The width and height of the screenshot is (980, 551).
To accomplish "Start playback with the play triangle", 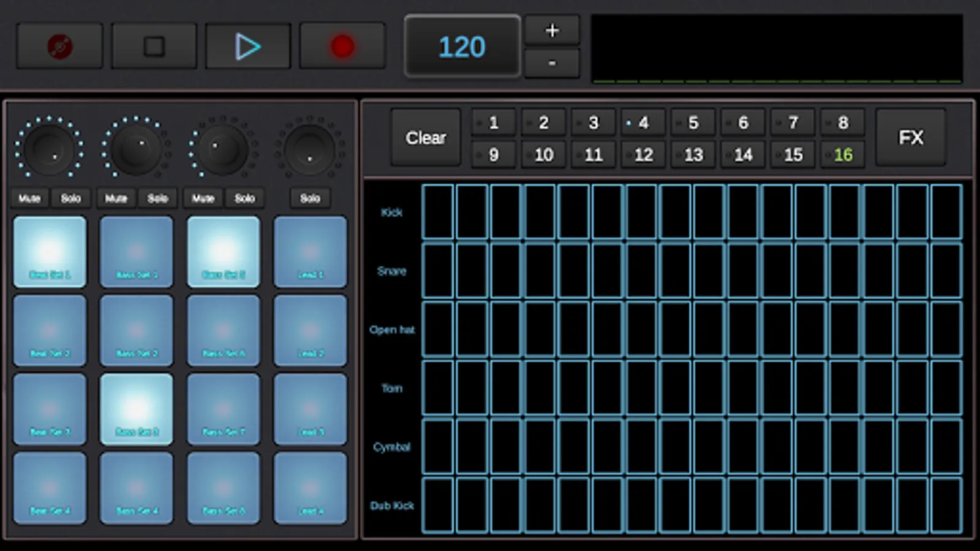I will click(x=247, y=46).
